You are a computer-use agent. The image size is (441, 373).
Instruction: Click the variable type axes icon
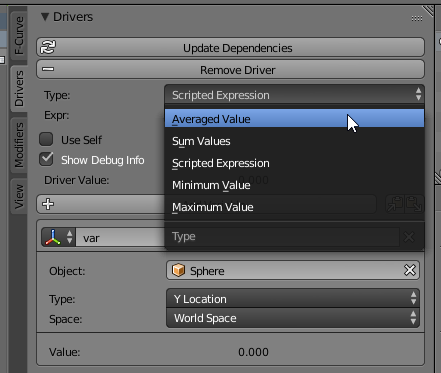click(53, 237)
